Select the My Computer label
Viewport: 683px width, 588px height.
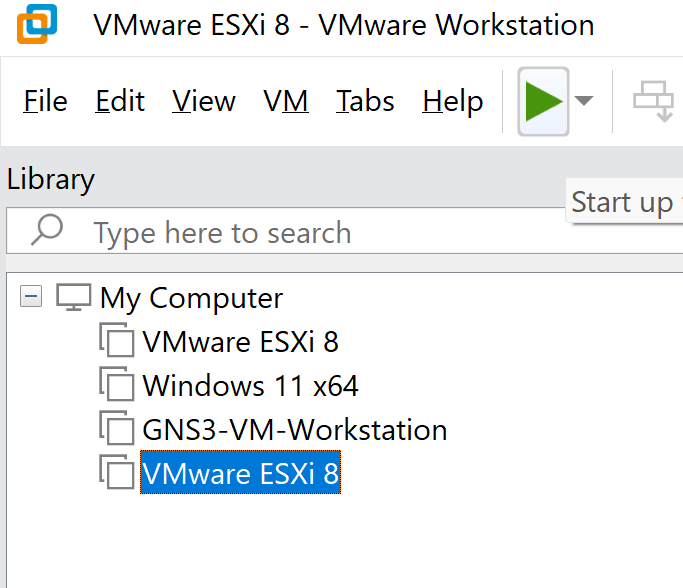(191, 298)
